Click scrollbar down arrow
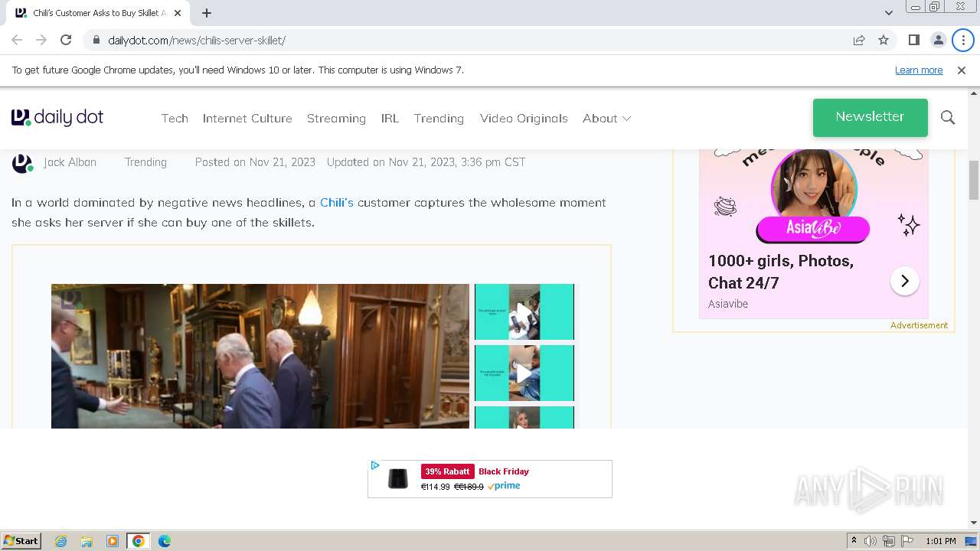 pos(974,523)
